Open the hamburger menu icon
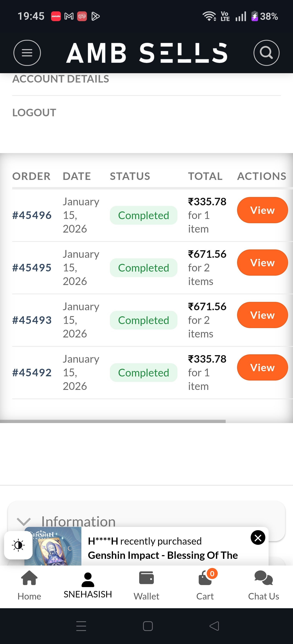The height and width of the screenshot is (644, 293). click(27, 53)
